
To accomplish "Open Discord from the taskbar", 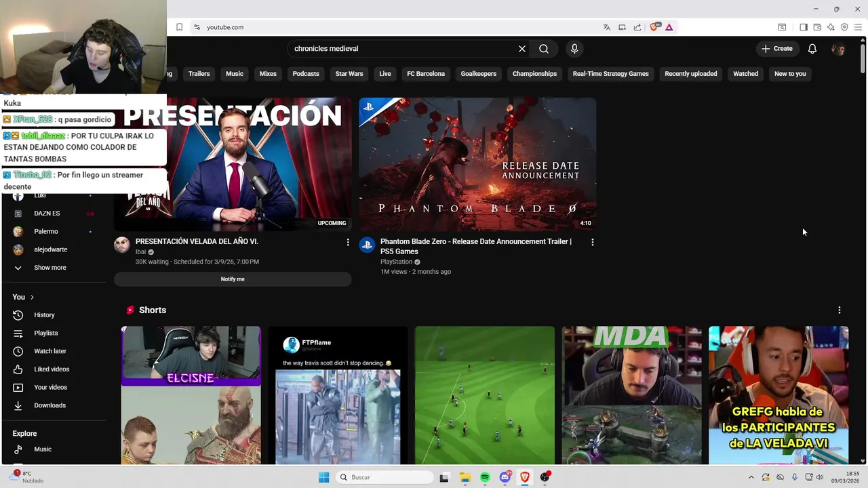I will (505, 477).
